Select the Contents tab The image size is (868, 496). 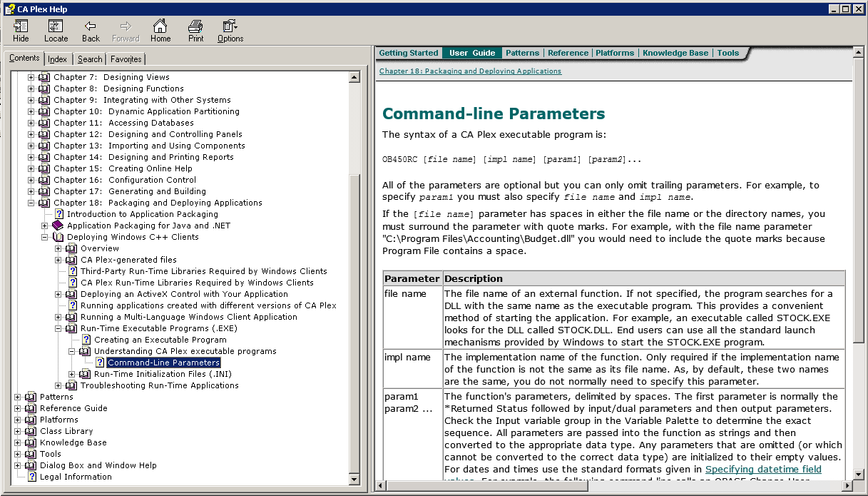pos(24,59)
